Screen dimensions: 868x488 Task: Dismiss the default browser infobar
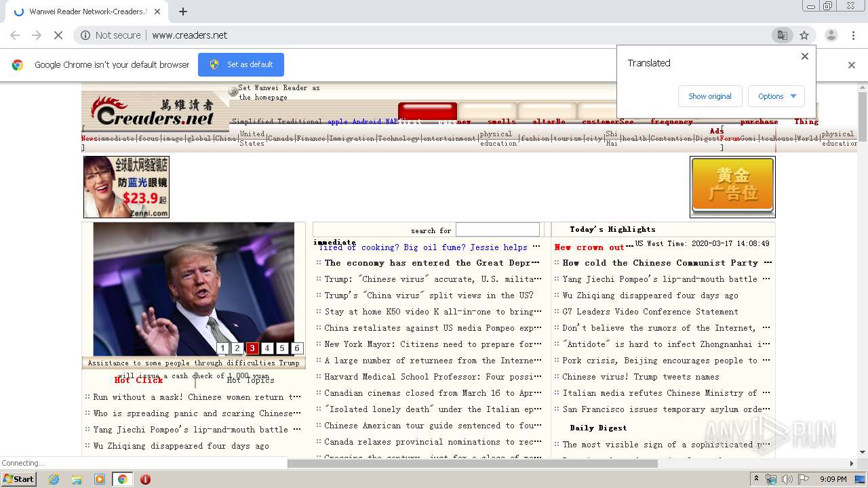click(852, 65)
